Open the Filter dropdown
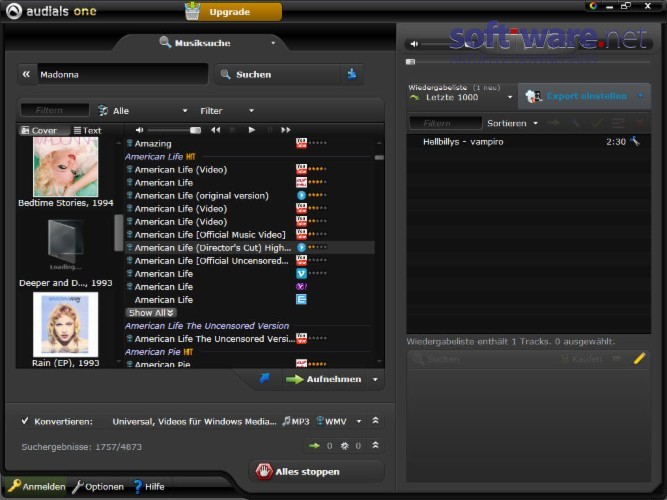The image size is (667, 500). pyautogui.click(x=227, y=111)
